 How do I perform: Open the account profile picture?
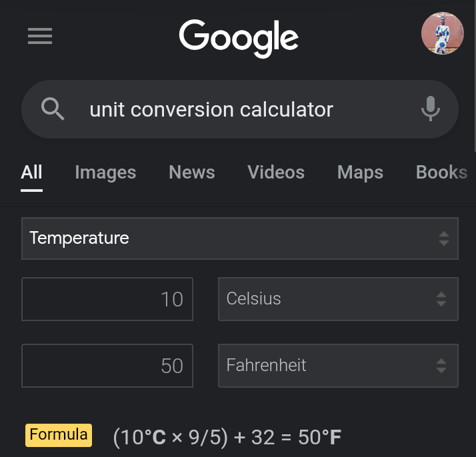pos(442,34)
